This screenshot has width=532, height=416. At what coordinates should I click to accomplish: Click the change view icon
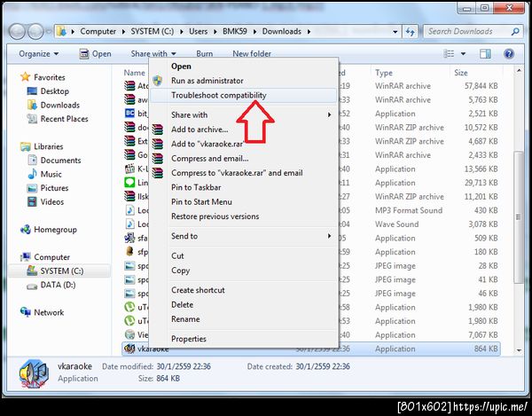point(449,53)
